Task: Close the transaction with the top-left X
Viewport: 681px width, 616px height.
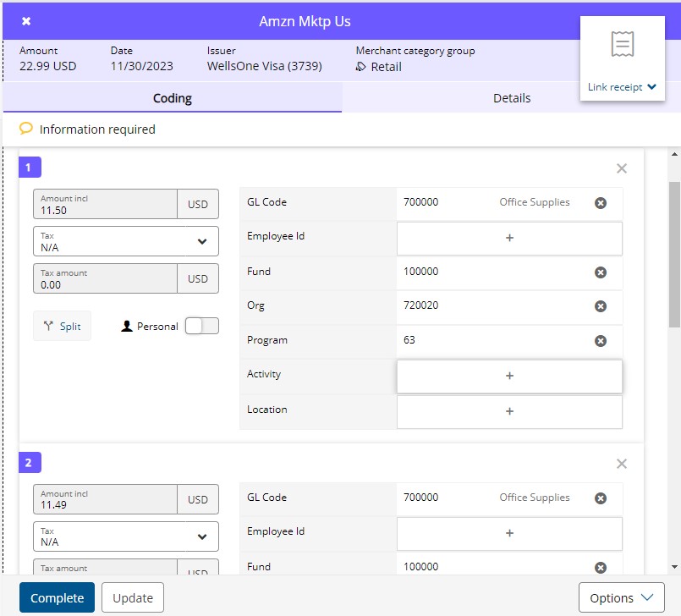Action: tap(26, 21)
